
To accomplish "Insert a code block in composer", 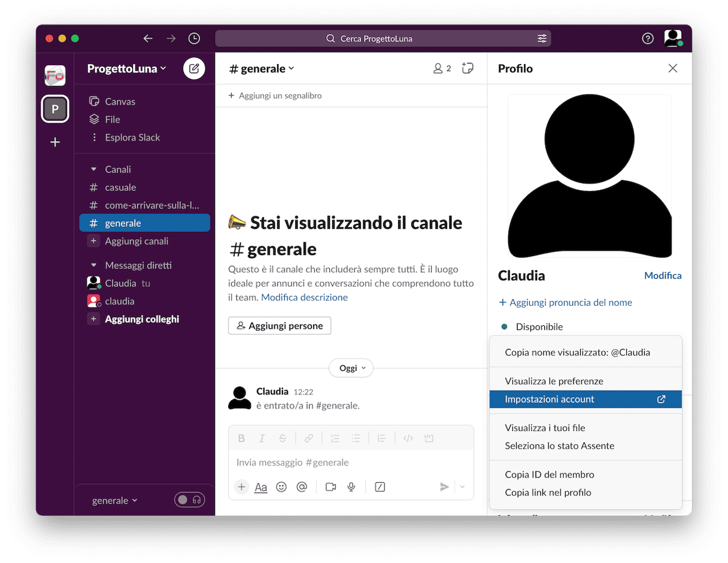I will (x=429, y=438).
